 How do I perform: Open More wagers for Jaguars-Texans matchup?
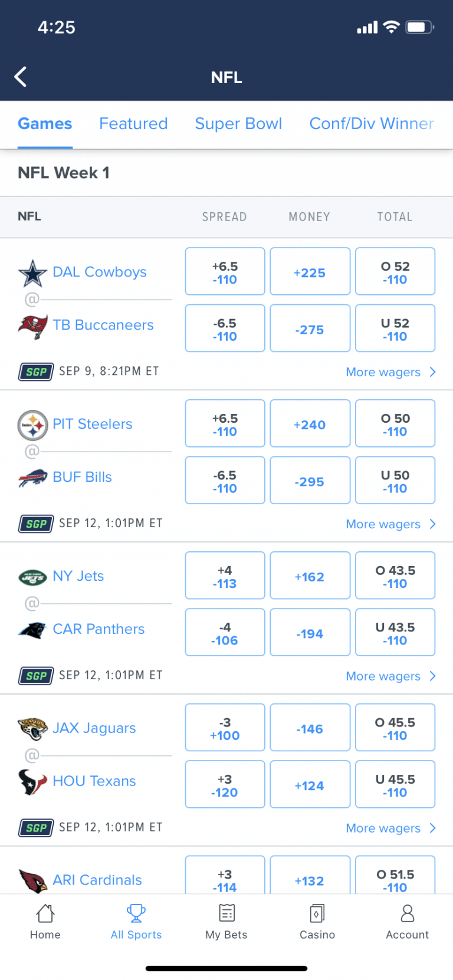383,828
